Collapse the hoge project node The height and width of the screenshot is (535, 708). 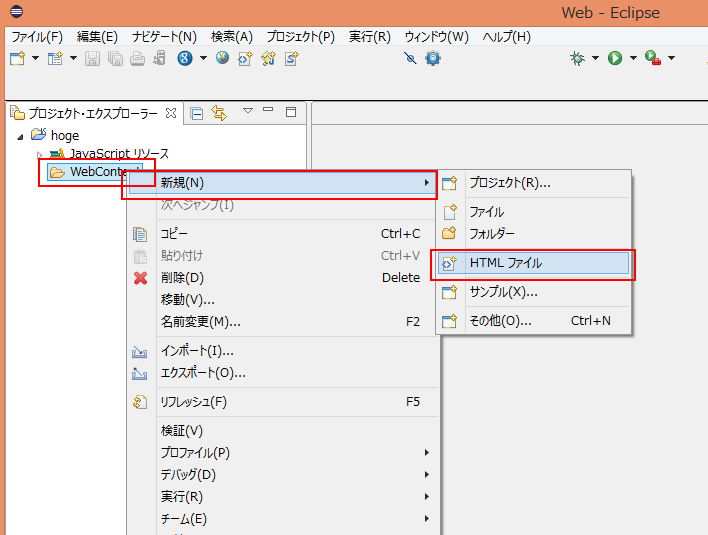[x=20, y=137]
